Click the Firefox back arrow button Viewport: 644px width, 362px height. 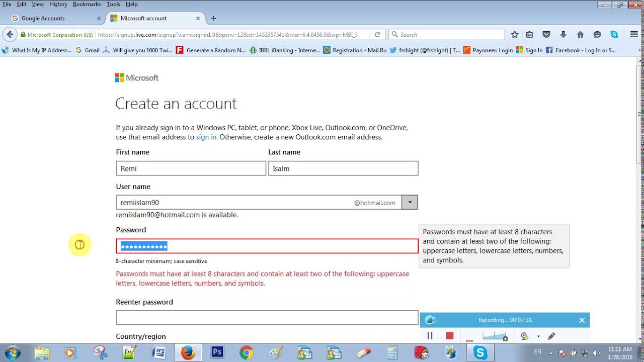[x=10, y=35]
